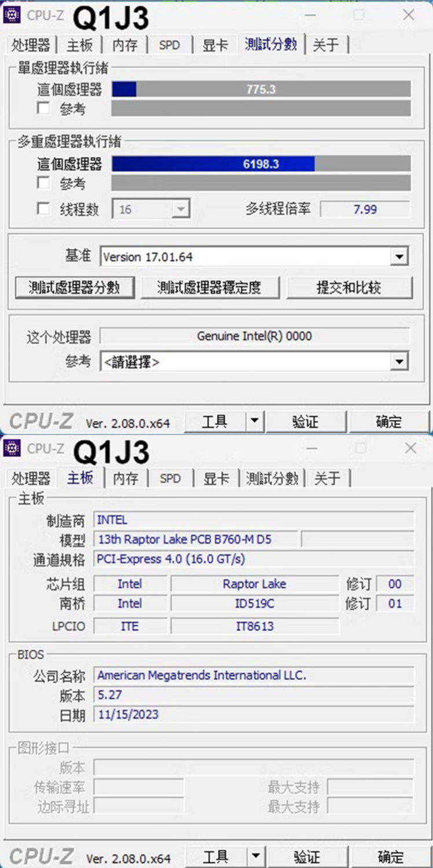This screenshot has height=868, width=433.
Task: Tick the 參考 checkbox under single-thread score
Action: tap(43, 108)
